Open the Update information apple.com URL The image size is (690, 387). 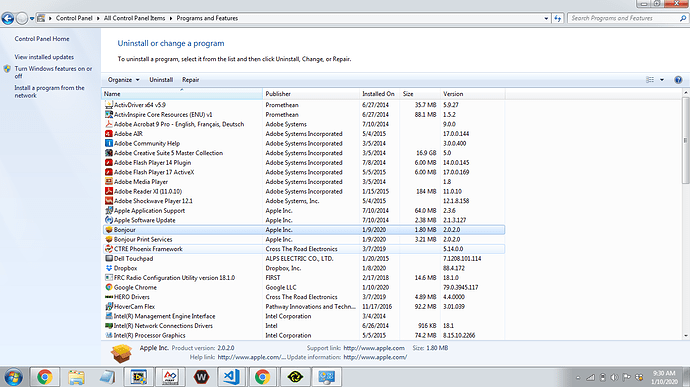tap(375, 357)
